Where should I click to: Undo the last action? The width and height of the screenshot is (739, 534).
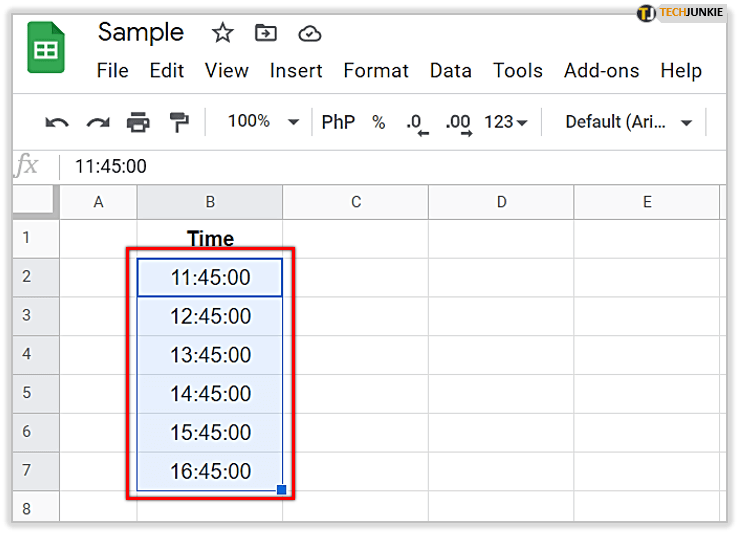point(57,122)
